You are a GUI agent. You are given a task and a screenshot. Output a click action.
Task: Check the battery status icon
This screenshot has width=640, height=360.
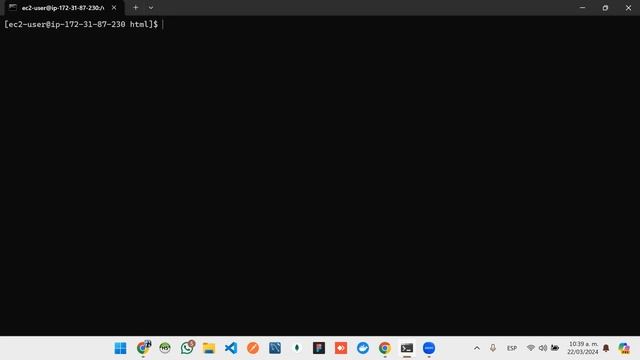pos(555,348)
